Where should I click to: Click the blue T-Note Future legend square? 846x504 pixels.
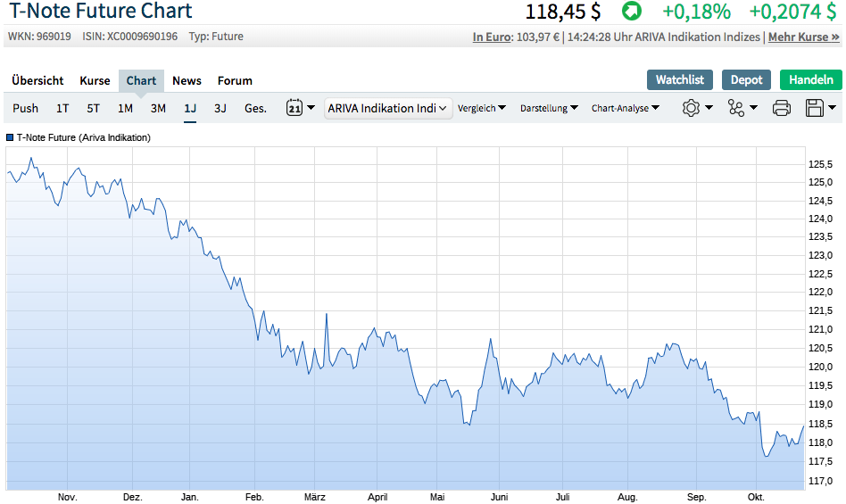point(10,138)
